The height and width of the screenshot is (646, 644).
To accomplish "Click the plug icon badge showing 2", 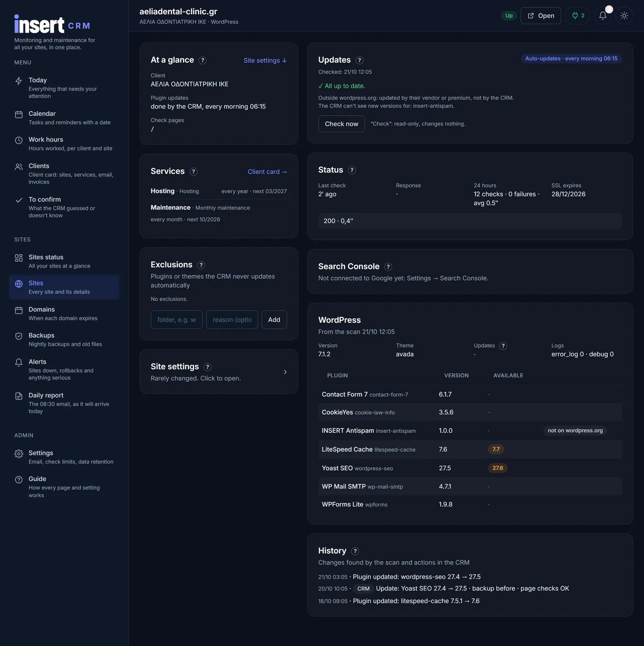I will [x=578, y=16].
